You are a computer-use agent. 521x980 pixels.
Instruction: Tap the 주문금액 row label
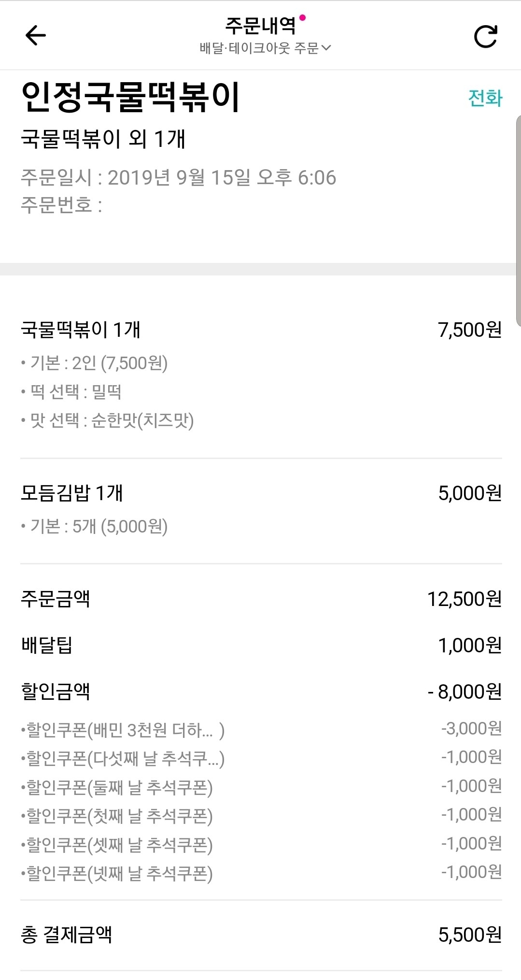(56, 599)
